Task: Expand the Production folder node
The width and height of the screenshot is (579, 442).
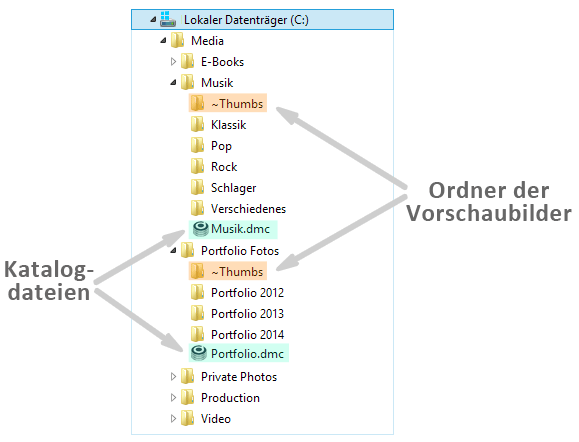Action: coord(173,398)
